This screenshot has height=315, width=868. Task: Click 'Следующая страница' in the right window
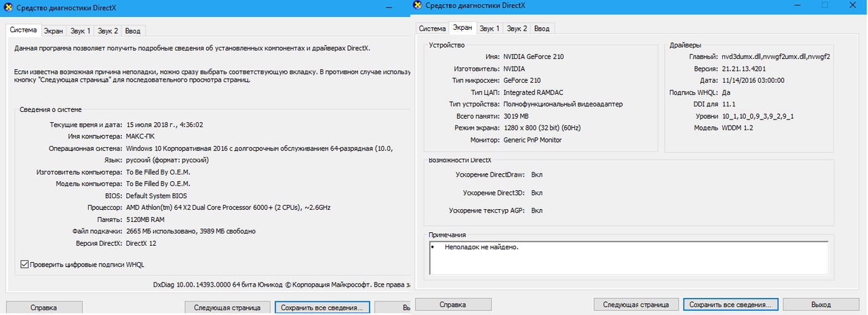point(636,304)
